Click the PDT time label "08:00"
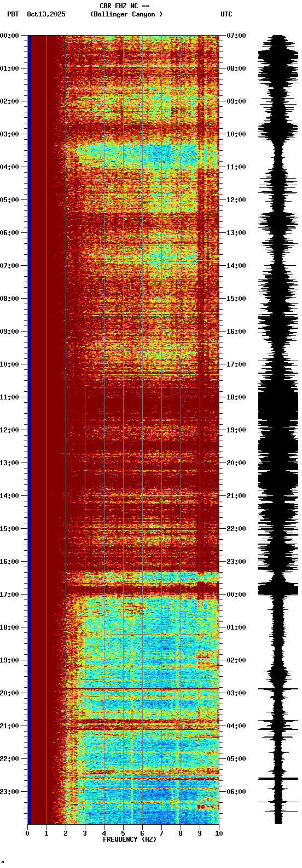This screenshot has height=868, width=302. click(9, 299)
